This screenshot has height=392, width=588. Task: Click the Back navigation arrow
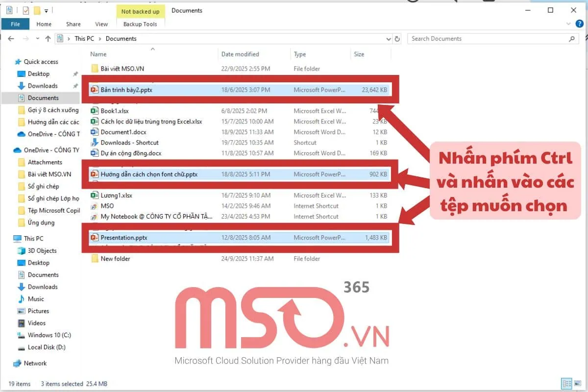pyautogui.click(x=11, y=38)
